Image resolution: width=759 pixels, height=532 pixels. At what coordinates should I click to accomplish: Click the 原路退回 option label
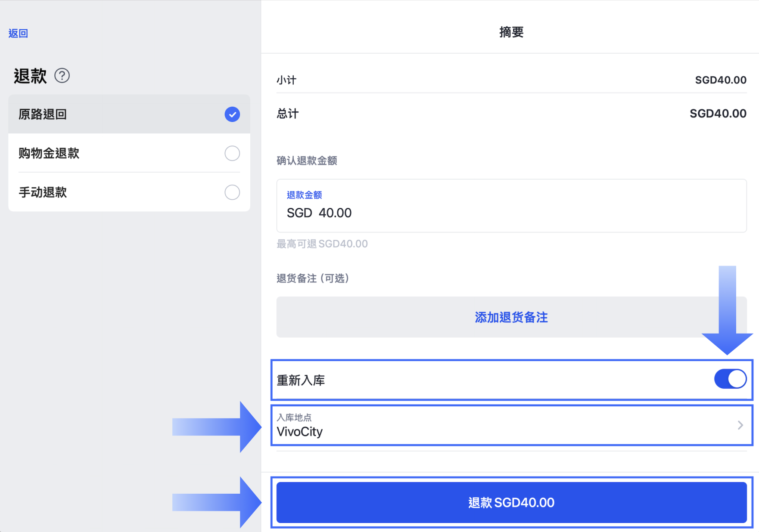point(43,114)
